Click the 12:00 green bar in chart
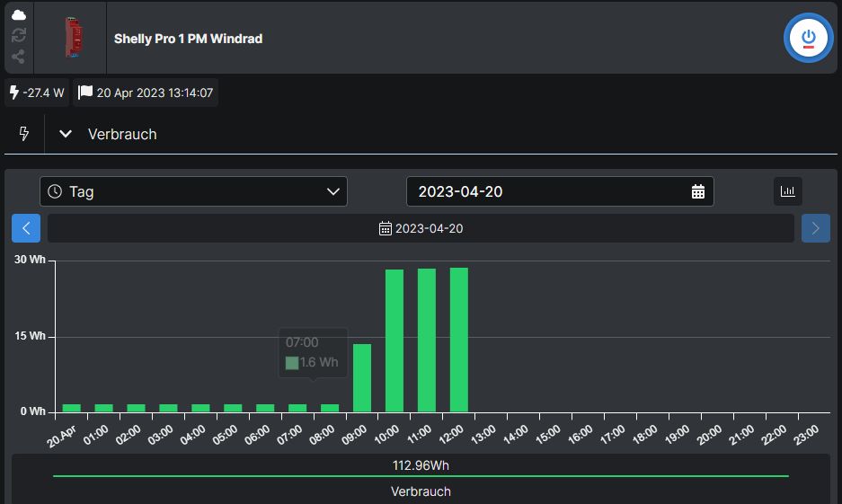This screenshot has height=504, width=842. pos(459,340)
